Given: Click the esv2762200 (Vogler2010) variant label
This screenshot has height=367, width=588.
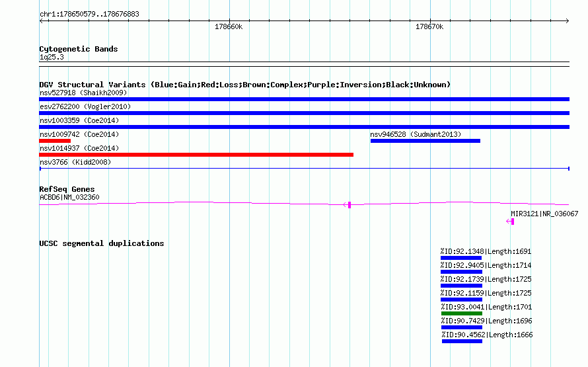Looking at the screenshot, I should pyautogui.click(x=85, y=106).
